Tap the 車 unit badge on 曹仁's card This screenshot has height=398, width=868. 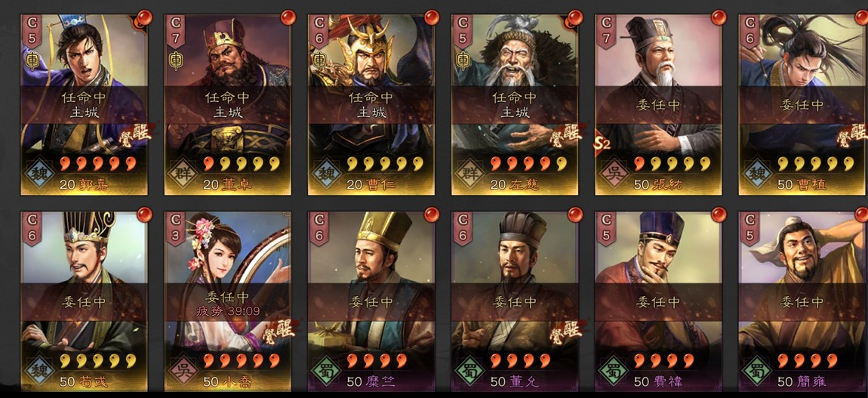point(319,60)
